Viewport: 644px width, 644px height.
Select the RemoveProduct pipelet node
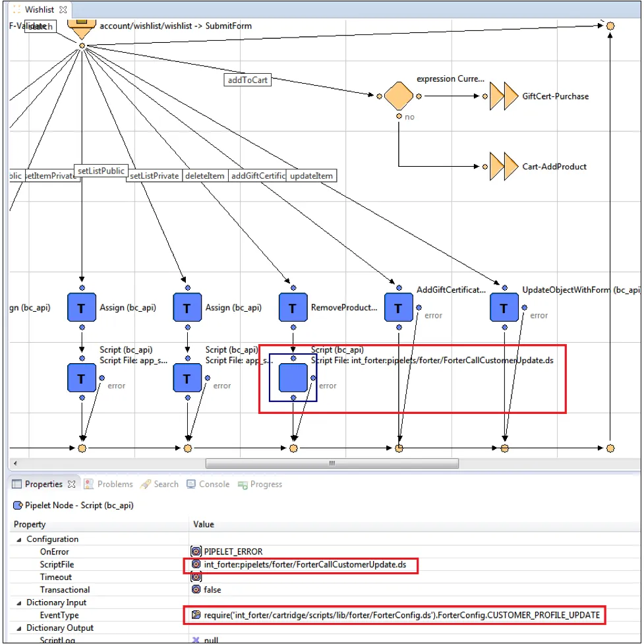tap(293, 307)
